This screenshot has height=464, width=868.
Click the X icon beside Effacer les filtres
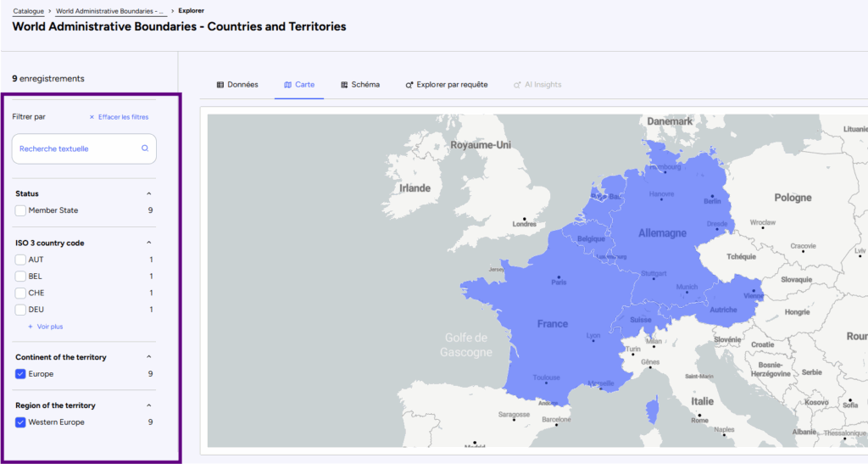pos(92,117)
